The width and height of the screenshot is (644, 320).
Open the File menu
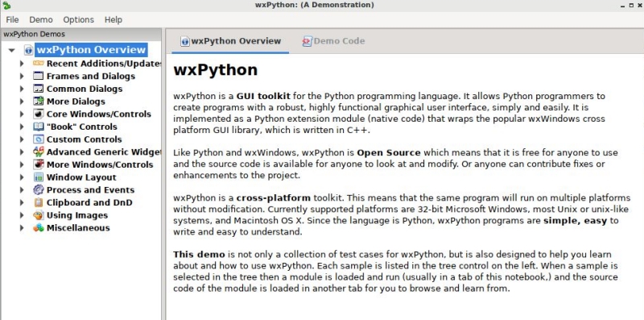[x=12, y=19]
